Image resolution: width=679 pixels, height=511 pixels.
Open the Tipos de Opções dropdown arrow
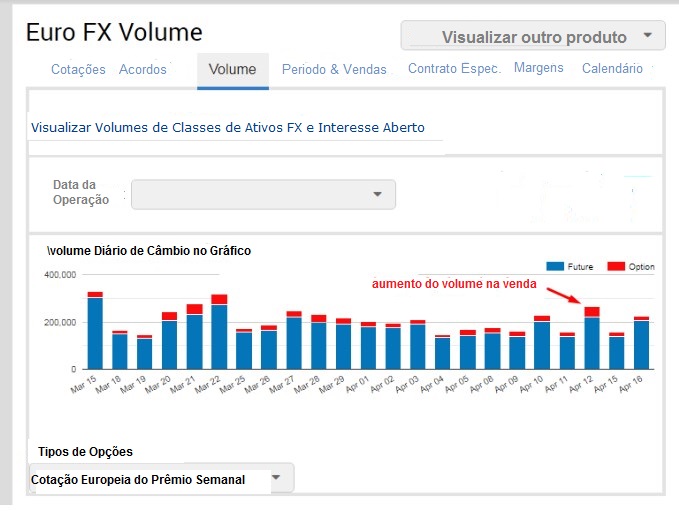pyautogui.click(x=276, y=478)
